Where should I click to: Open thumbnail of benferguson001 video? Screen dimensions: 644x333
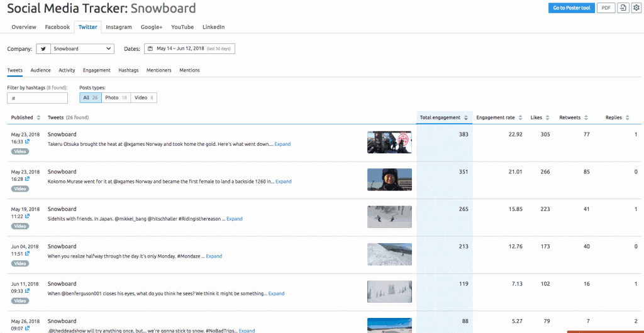389,292
